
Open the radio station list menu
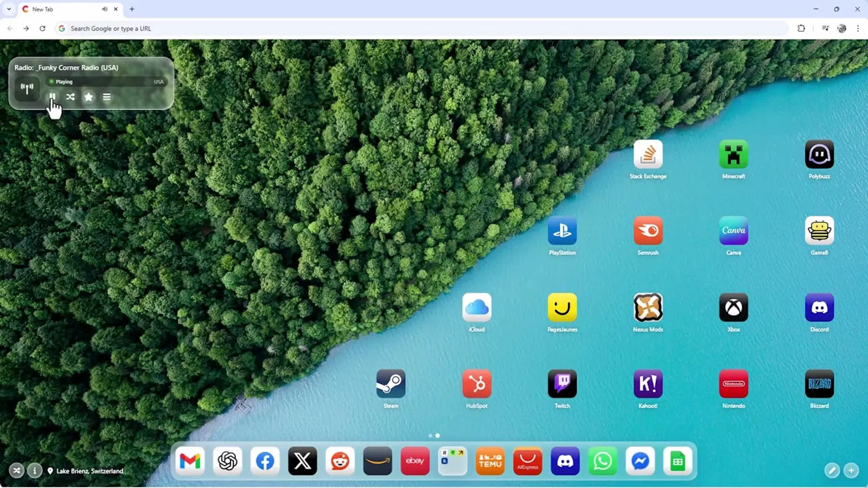(x=107, y=97)
